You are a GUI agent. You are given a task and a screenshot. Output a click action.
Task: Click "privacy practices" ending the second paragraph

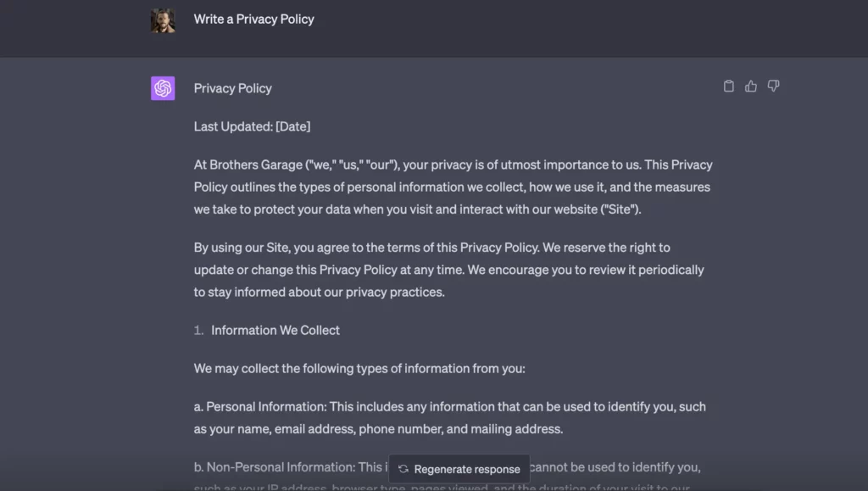point(392,292)
